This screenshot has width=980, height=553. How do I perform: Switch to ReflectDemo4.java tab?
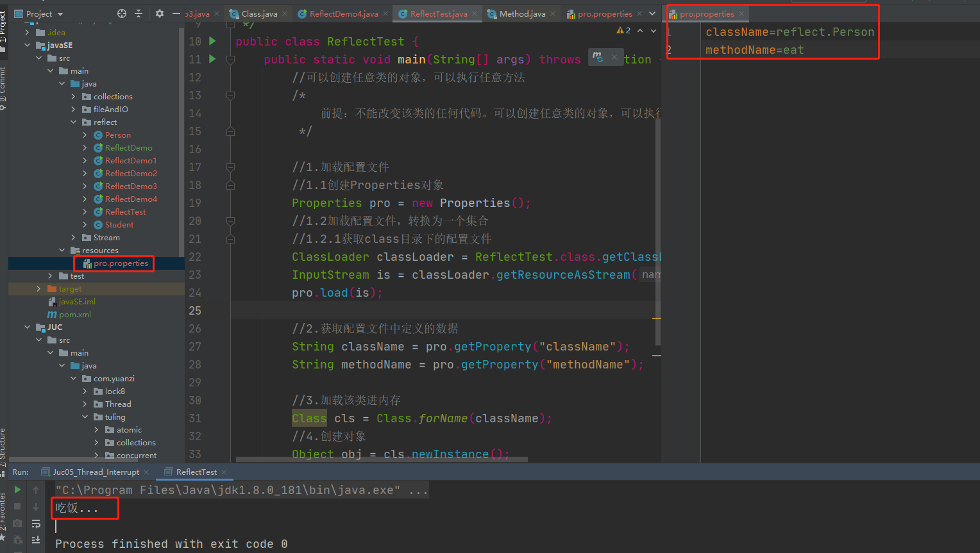(x=344, y=13)
